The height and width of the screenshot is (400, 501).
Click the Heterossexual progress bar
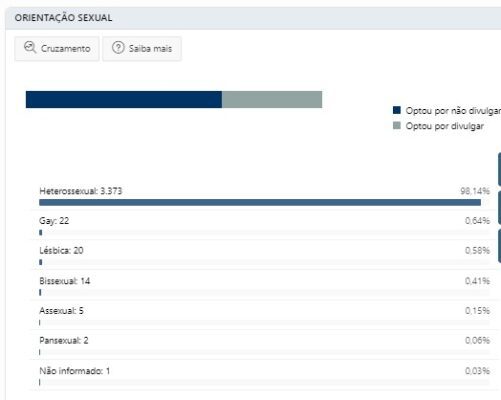260,202
